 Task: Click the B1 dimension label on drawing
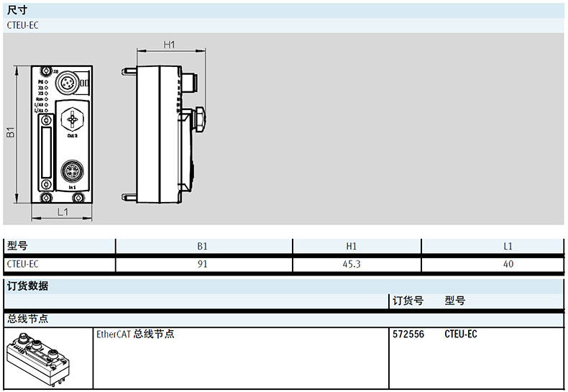(11, 132)
